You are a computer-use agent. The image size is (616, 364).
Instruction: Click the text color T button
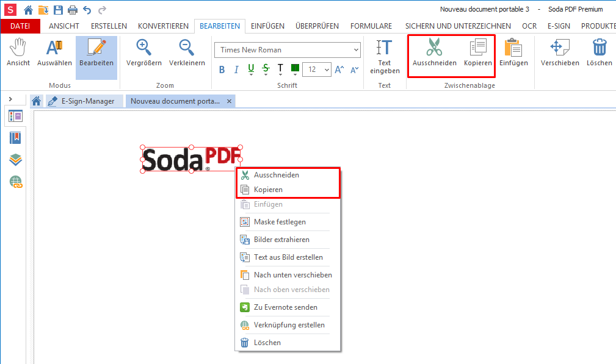tap(280, 68)
